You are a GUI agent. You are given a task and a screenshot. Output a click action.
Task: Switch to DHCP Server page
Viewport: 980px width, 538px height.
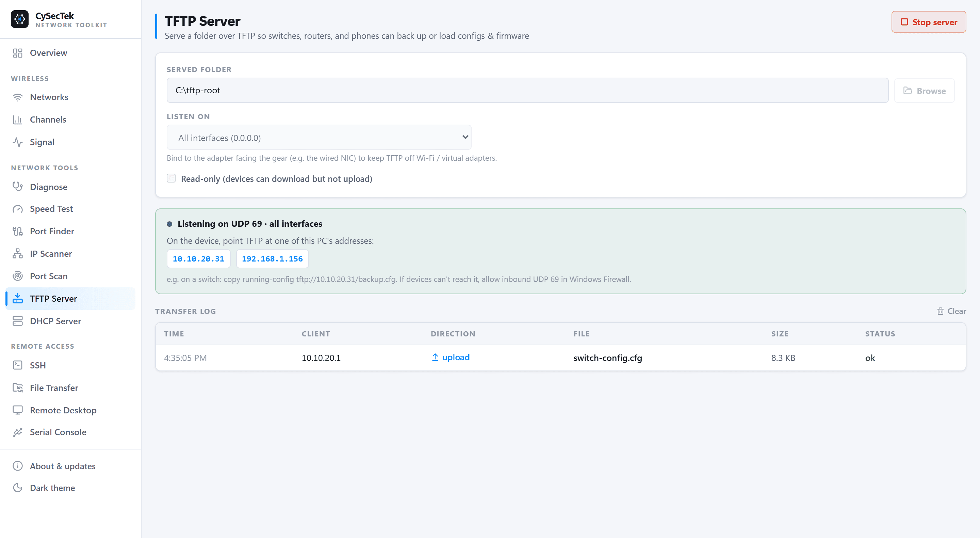[x=70, y=321]
